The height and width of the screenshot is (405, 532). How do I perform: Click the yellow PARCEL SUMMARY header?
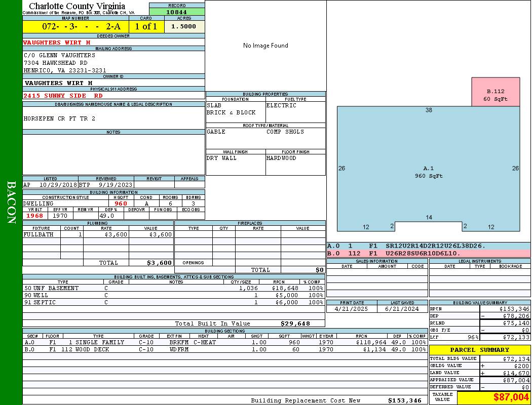point(479,350)
